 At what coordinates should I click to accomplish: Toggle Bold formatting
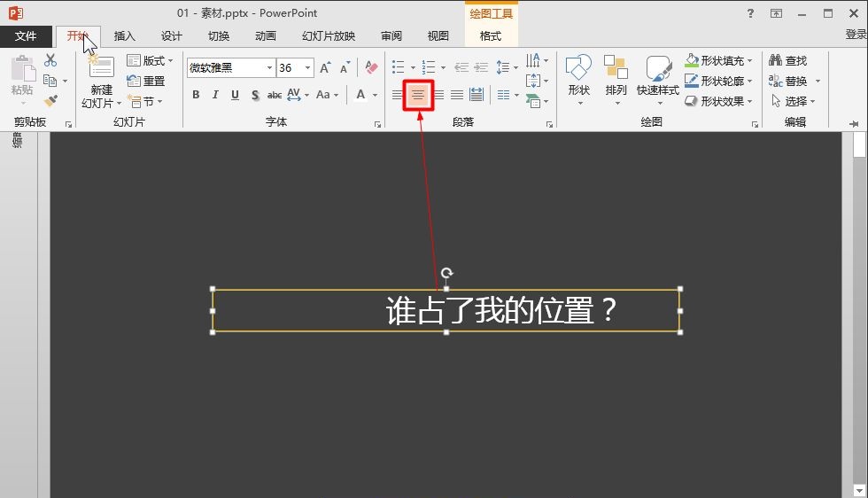pyautogui.click(x=196, y=95)
